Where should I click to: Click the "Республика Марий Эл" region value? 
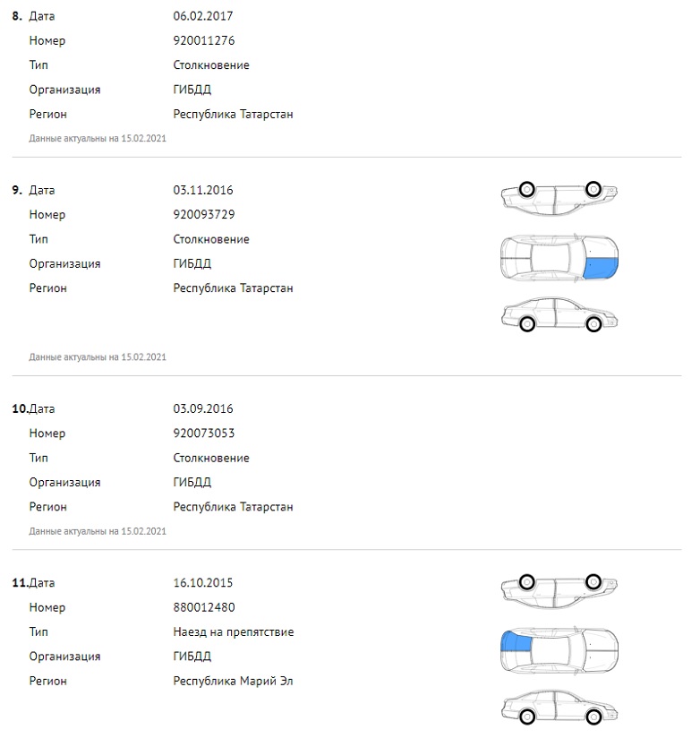pyautogui.click(x=233, y=681)
